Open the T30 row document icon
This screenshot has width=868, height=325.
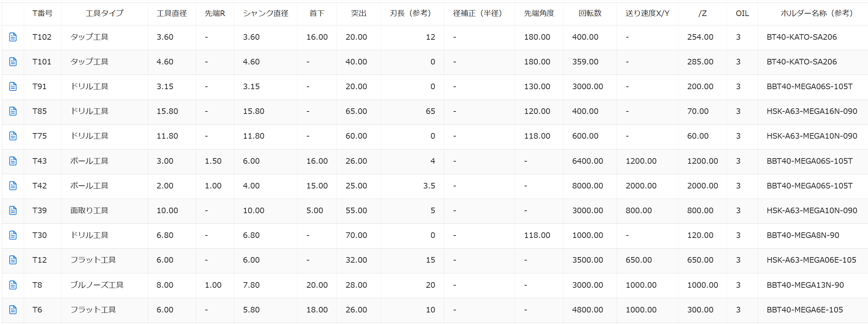[x=13, y=235]
